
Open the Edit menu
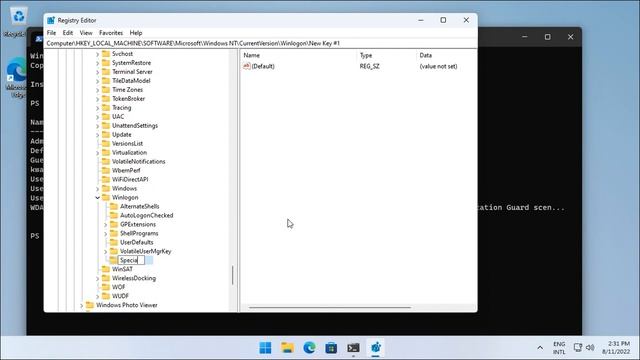pyautogui.click(x=68, y=33)
